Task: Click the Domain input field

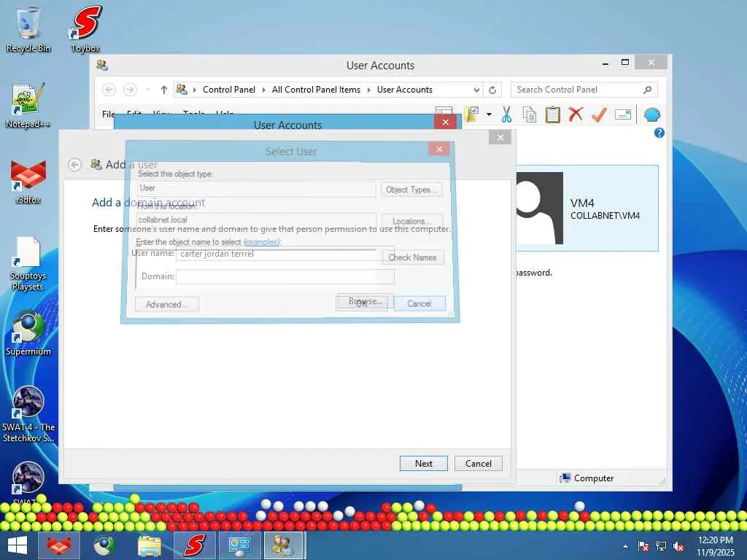Action: 285,276
